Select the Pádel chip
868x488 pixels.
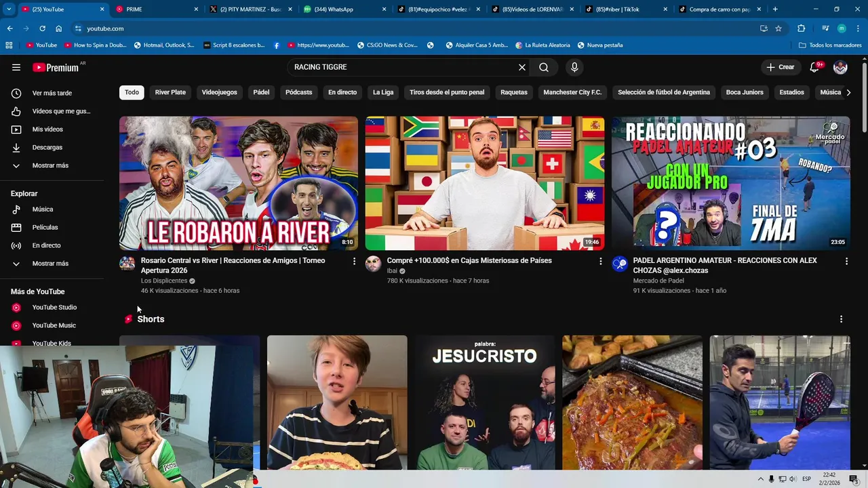(261, 92)
